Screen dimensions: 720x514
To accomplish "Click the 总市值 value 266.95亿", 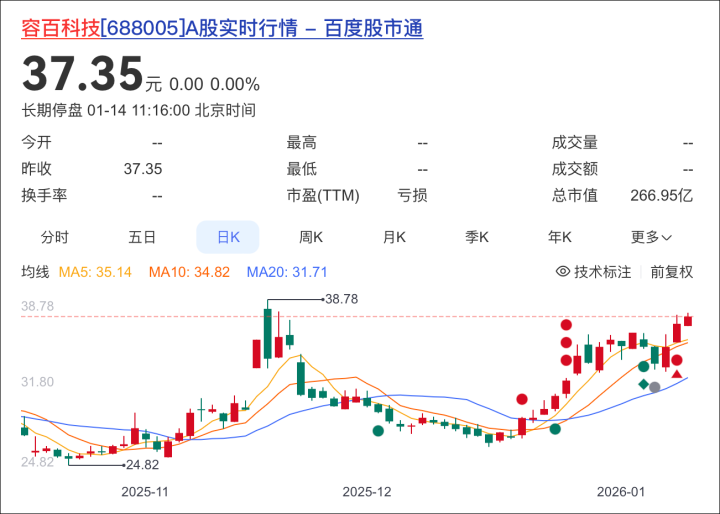I will point(661,196).
